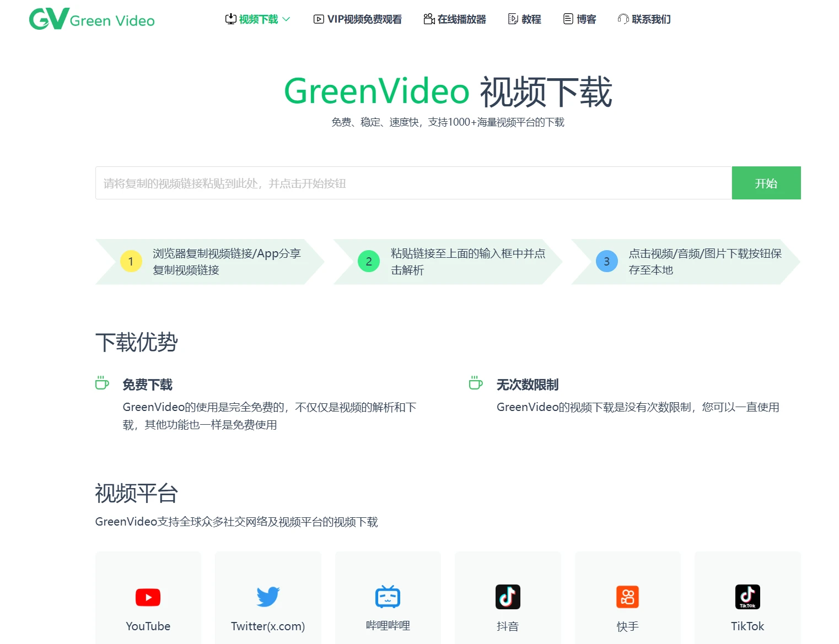Click step text 点击视频/音频/图片下载按钮保存至本地
This screenshot has width=839, height=644.
pyautogui.click(x=705, y=262)
